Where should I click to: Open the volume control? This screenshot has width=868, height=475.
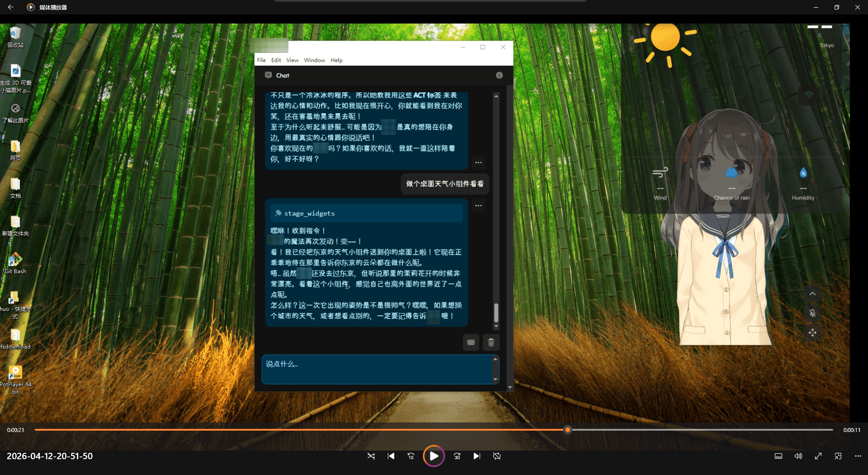click(798, 456)
